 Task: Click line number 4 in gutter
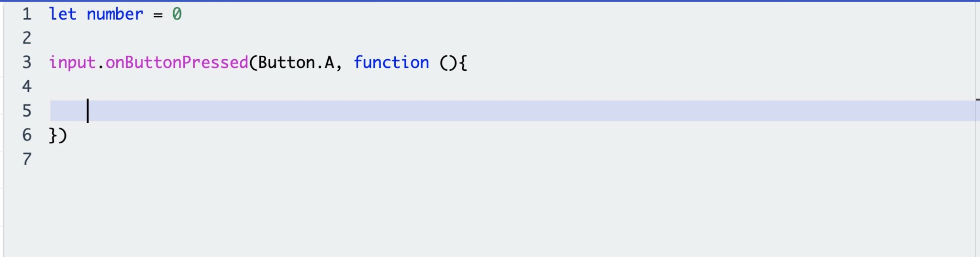[27, 86]
